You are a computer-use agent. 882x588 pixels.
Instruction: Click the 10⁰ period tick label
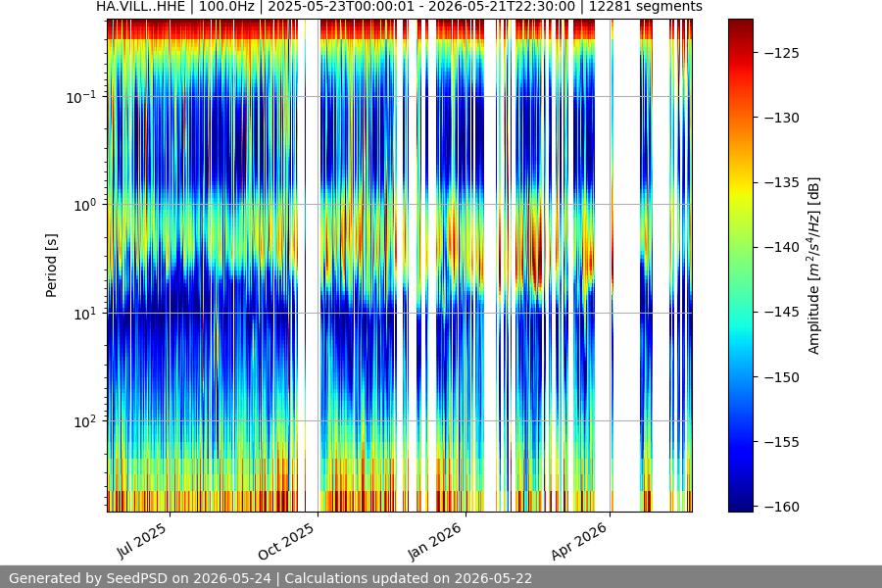click(x=84, y=205)
